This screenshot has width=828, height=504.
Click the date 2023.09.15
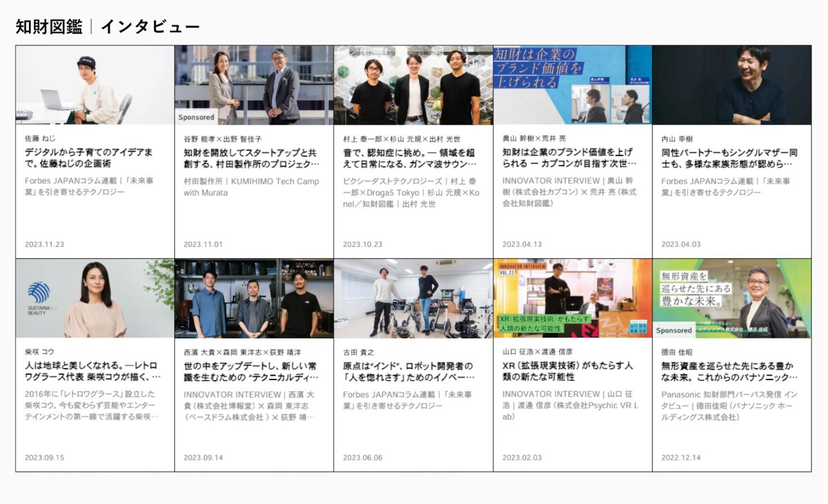pyautogui.click(x=44, y=458)
